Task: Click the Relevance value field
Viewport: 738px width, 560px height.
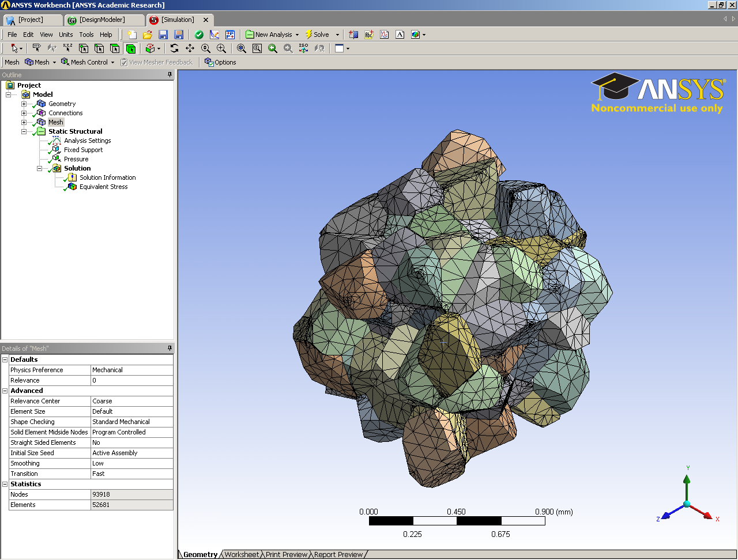Action: (x=132, y=380)
